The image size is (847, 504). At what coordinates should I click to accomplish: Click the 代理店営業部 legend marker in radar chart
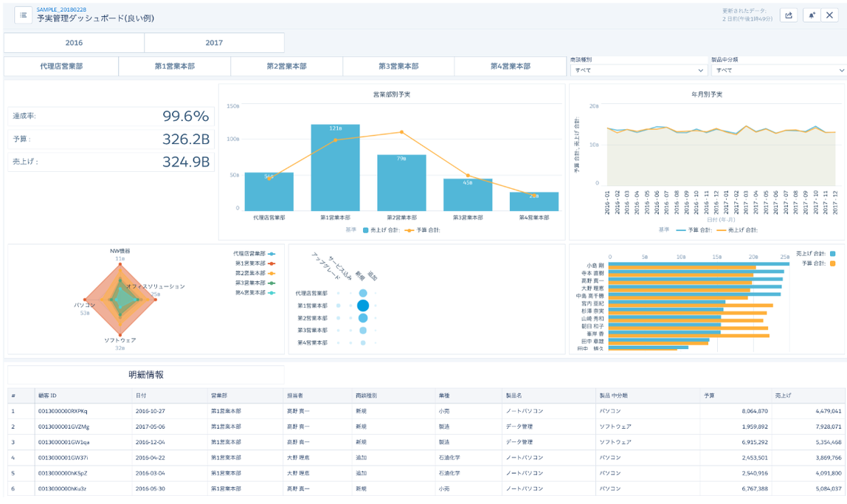[x=272, y=253]
